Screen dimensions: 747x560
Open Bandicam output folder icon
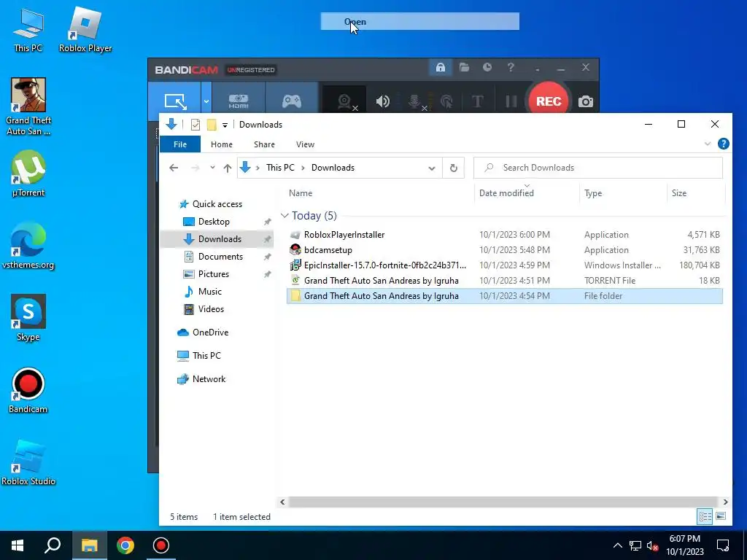pyautogui.click(x=464, y=67)
